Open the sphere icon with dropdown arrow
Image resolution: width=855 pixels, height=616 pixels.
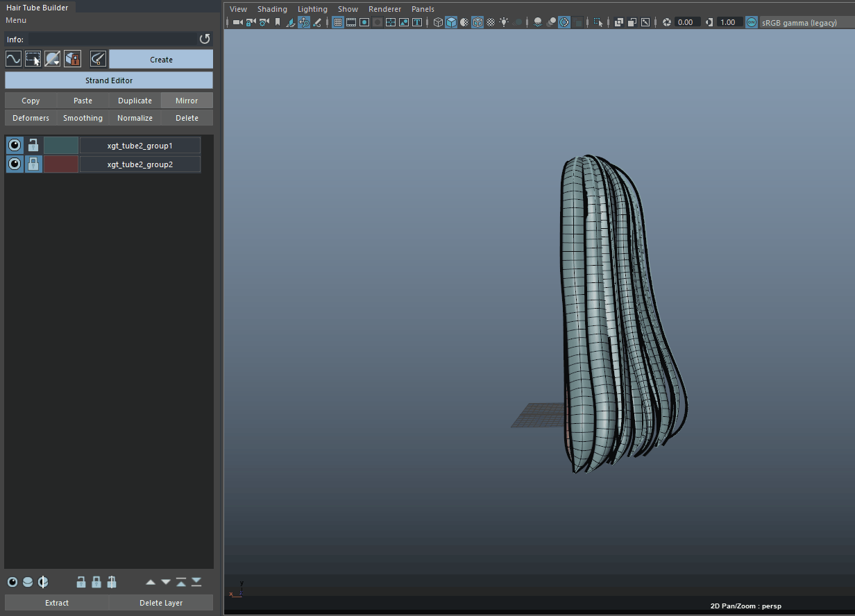click(53, 59)
